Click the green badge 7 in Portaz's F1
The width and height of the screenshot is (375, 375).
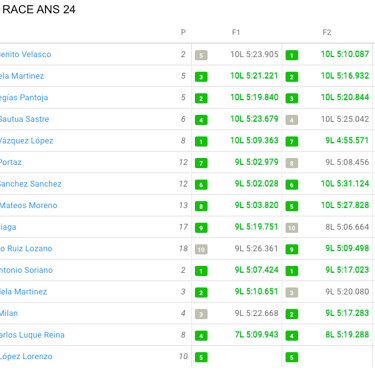coord(201,163)
